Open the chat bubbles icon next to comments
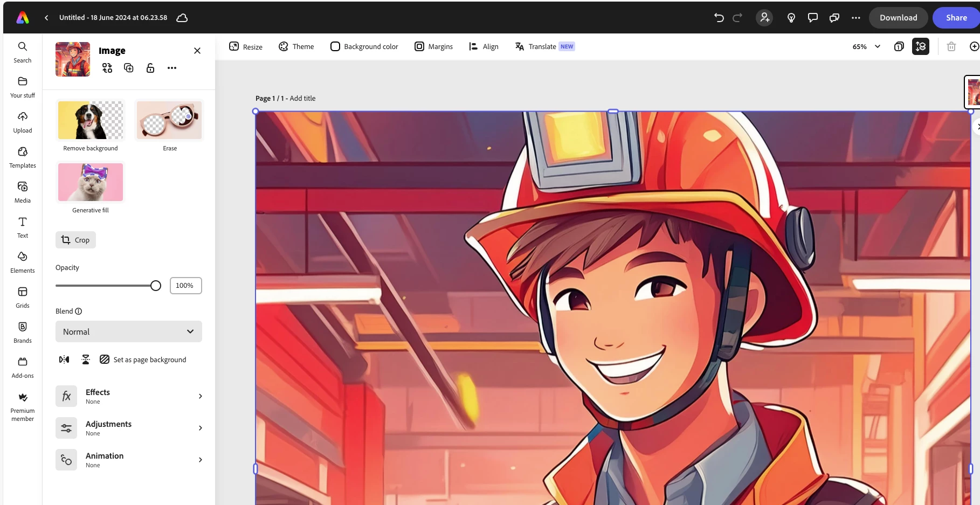Screen dimensions: 980x505 834,18
